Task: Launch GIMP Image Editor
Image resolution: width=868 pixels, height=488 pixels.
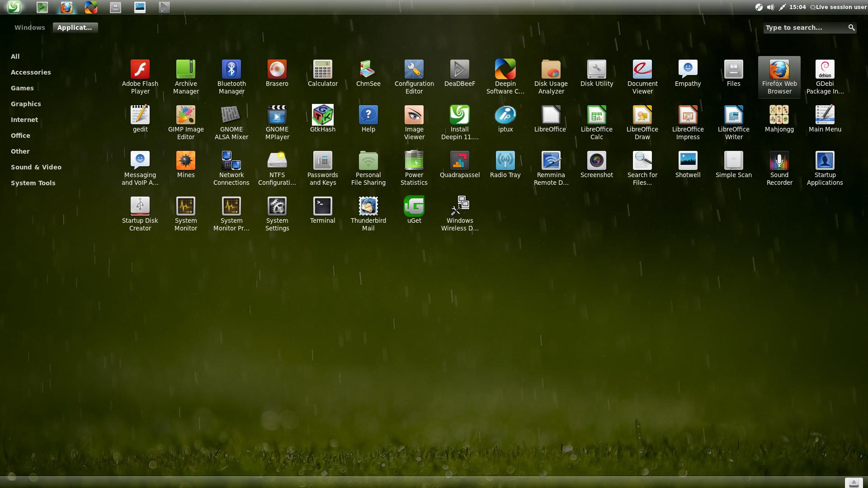Action: 186,122
